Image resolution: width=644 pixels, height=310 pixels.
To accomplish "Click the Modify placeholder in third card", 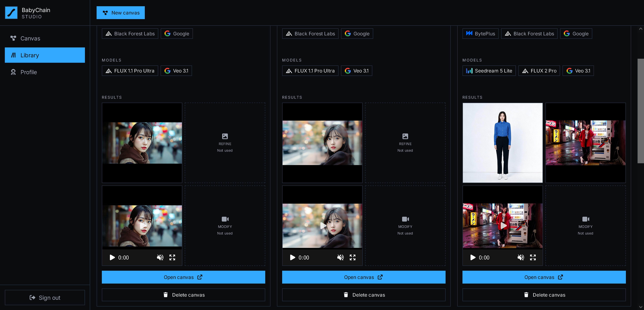I will pyautogui.click(x=586, y=226).
